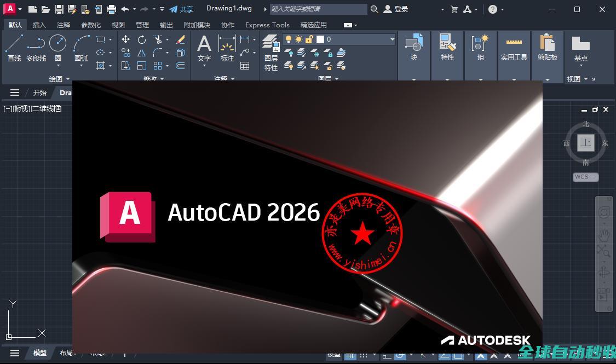Image resolution: width=616 pixels, height=364 pixels.
Task: Switch to the Insert (插入) ribbon tab
Action: (x=39, y=25)
